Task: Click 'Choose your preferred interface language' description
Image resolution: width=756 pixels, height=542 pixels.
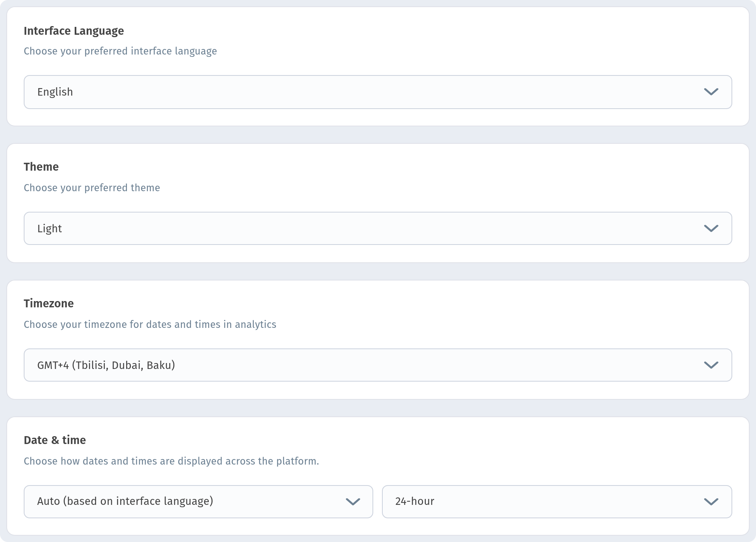Action: [x=120, y=51]
